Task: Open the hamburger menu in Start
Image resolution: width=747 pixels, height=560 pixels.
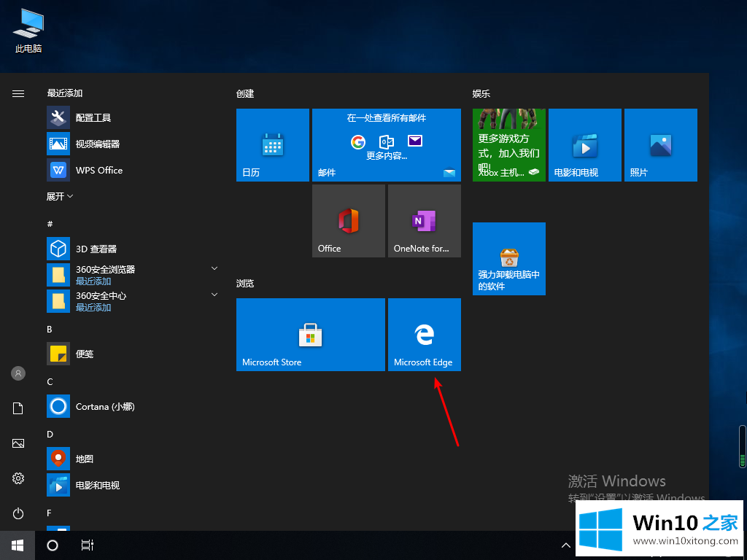Action: point(18,94)
